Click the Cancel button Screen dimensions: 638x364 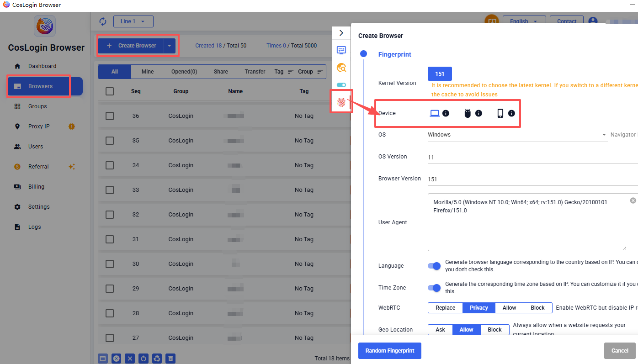[620, 351]
